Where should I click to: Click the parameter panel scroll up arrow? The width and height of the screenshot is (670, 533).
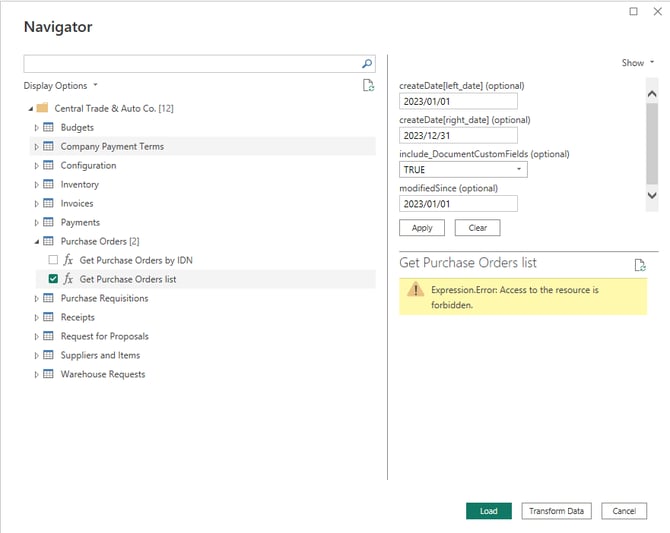652,94
